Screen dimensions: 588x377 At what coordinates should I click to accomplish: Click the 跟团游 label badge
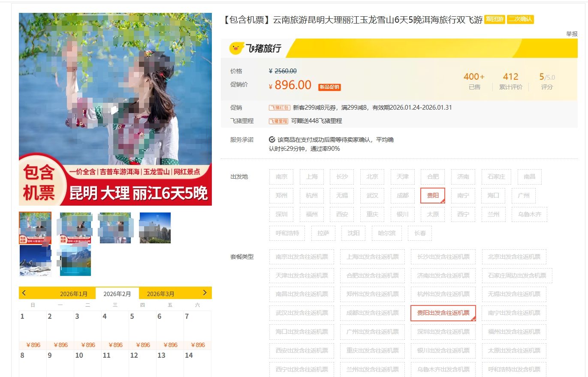495,20
